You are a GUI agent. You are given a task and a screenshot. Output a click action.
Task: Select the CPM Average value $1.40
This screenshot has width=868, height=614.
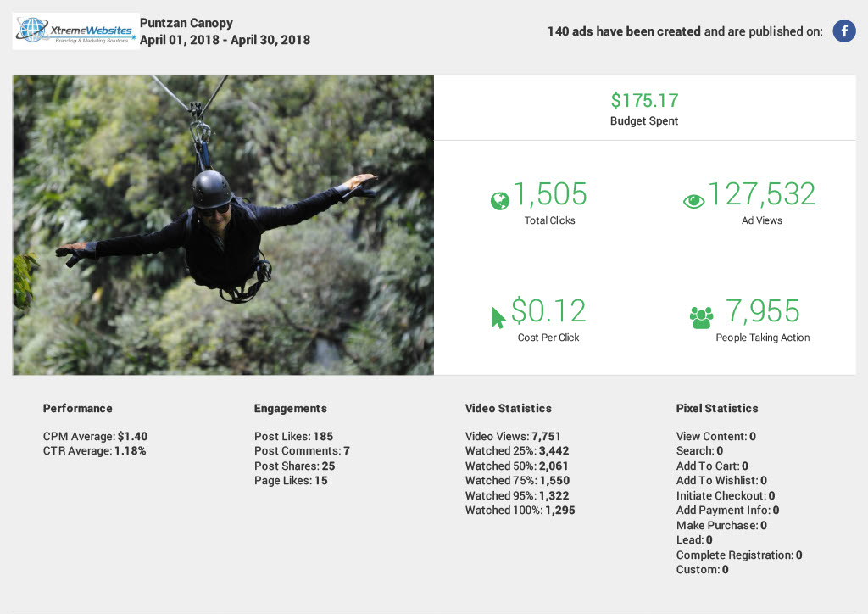pos(132,436)
